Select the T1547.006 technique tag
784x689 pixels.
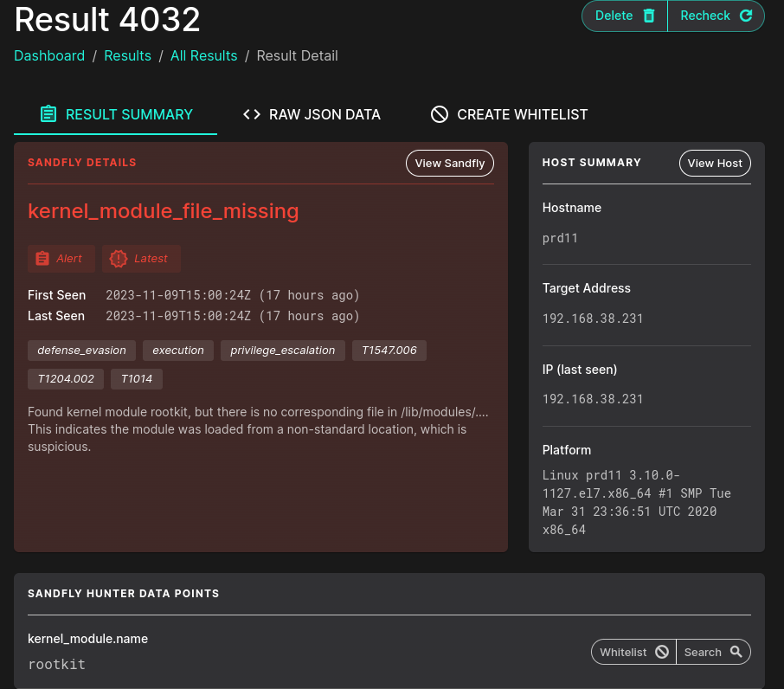tap(389, 351)
